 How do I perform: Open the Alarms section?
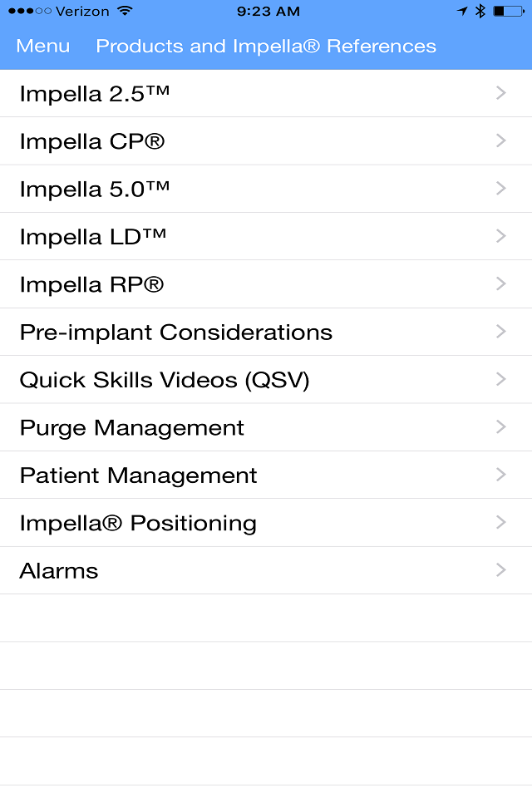266,570
